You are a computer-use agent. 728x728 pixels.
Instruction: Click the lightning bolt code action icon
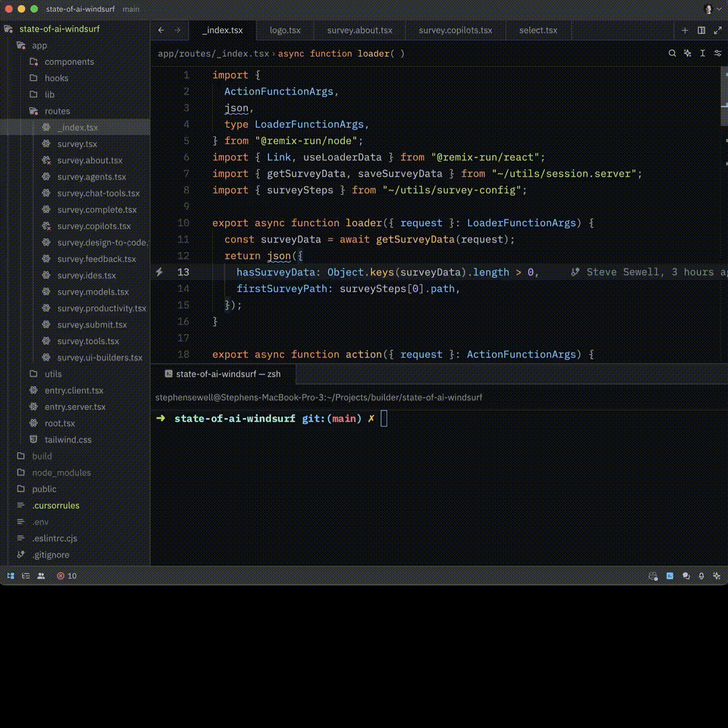[x=160, y=272]
